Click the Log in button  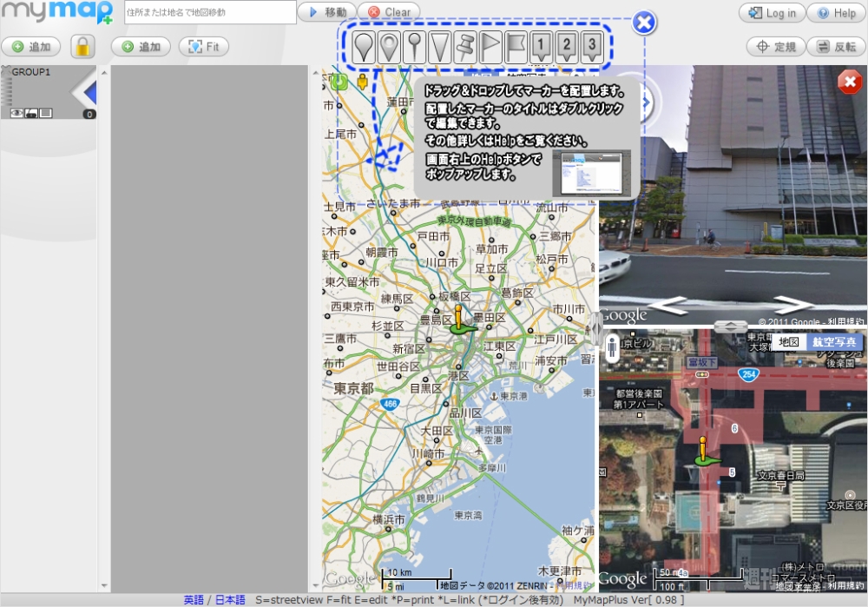[771, 13]
